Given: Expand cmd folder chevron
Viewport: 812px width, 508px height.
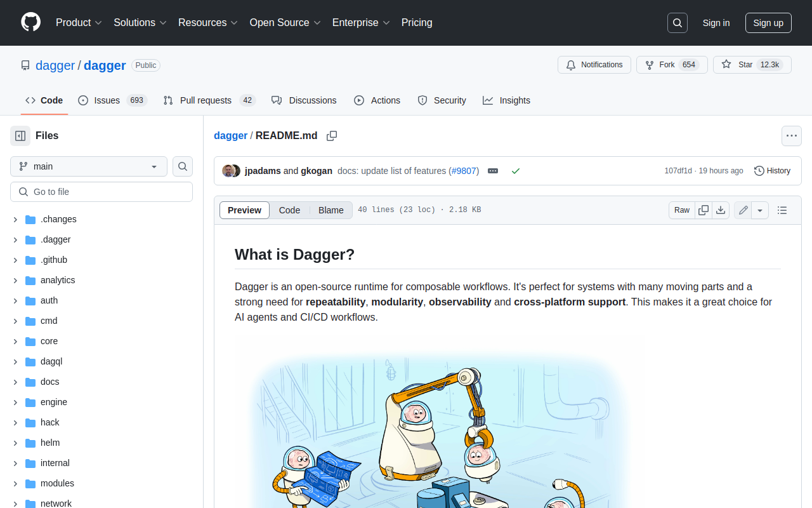Looking at the screenshot, I should (15, 321).
